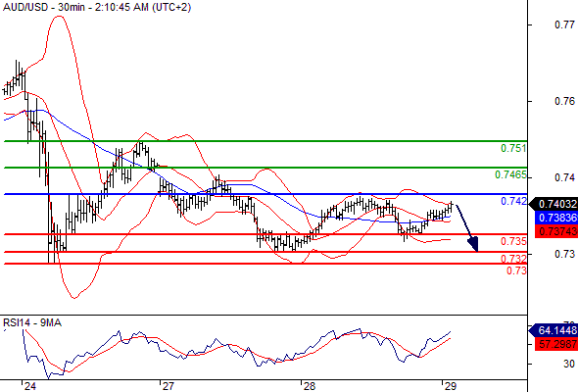The height and width of the screenshot is (392, 578).
Task: Click the 64.1448 RSI value tag
Action: [x=554, y=330]
